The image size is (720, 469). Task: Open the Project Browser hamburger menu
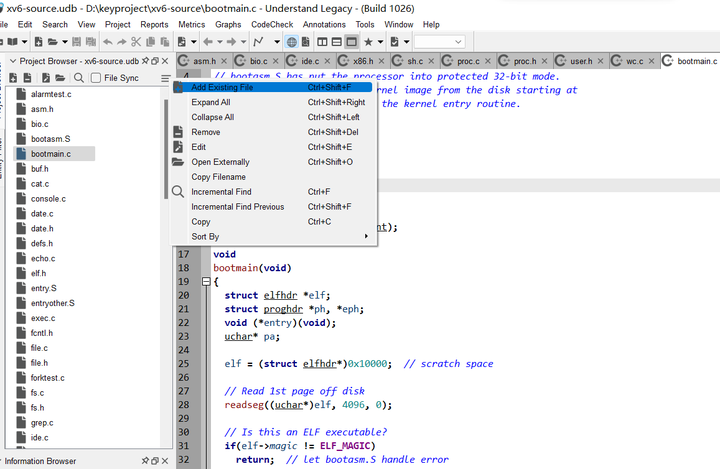pyautogui.click(x=166, y=77)
